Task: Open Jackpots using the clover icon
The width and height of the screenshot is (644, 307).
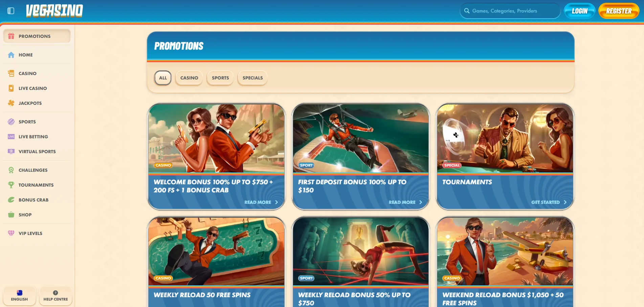Action: [x=11, y=103]
